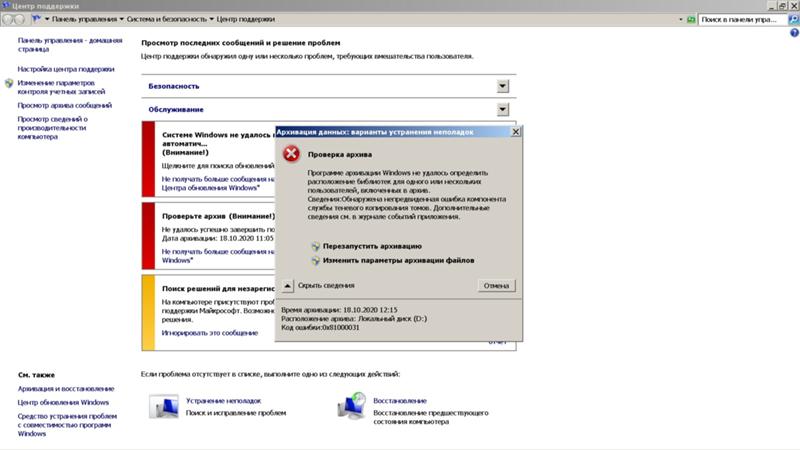The height and width of the screenshot is (450, 800).
Task: Click the search magnifier icon in the address bar
Action: 794,19
